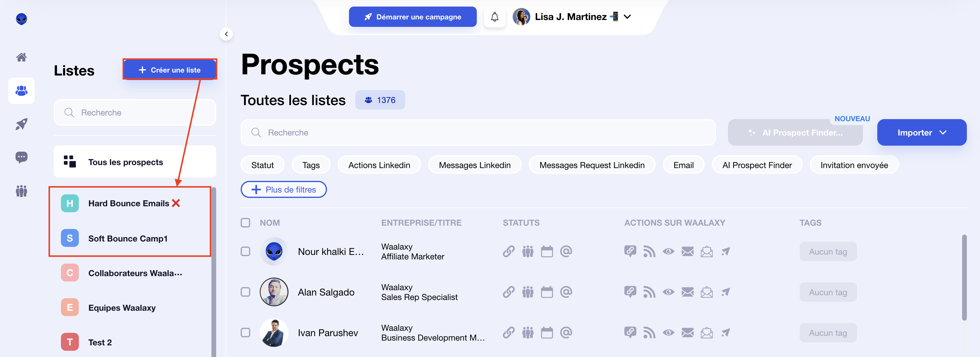Click the notification bell icon
This screenshot has width=980, height=357.
[494, 17]
